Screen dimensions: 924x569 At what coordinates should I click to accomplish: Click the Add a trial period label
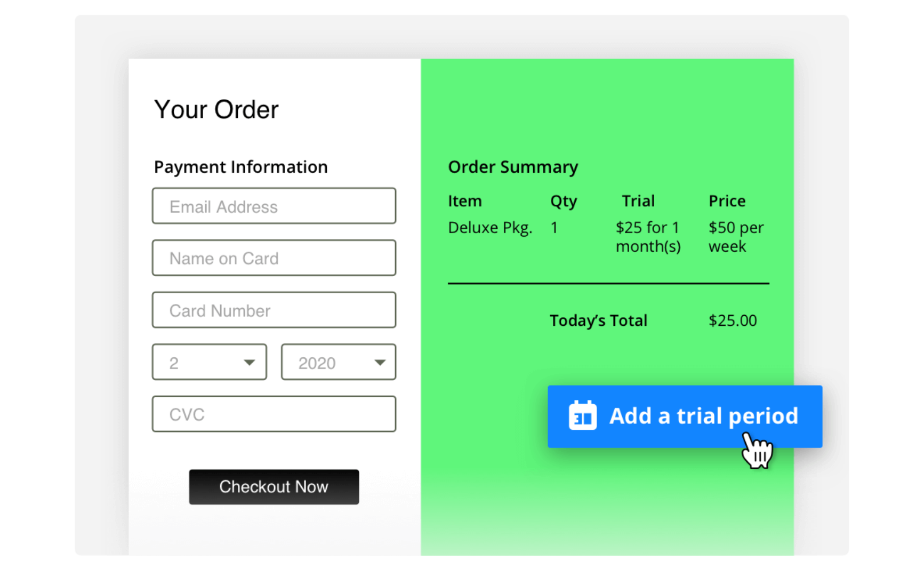703,416
